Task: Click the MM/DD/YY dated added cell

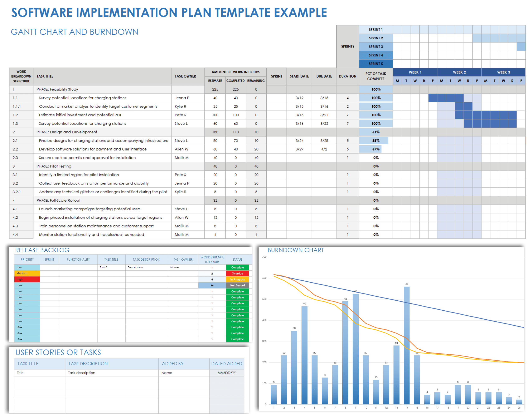Action: click(227, 373)
